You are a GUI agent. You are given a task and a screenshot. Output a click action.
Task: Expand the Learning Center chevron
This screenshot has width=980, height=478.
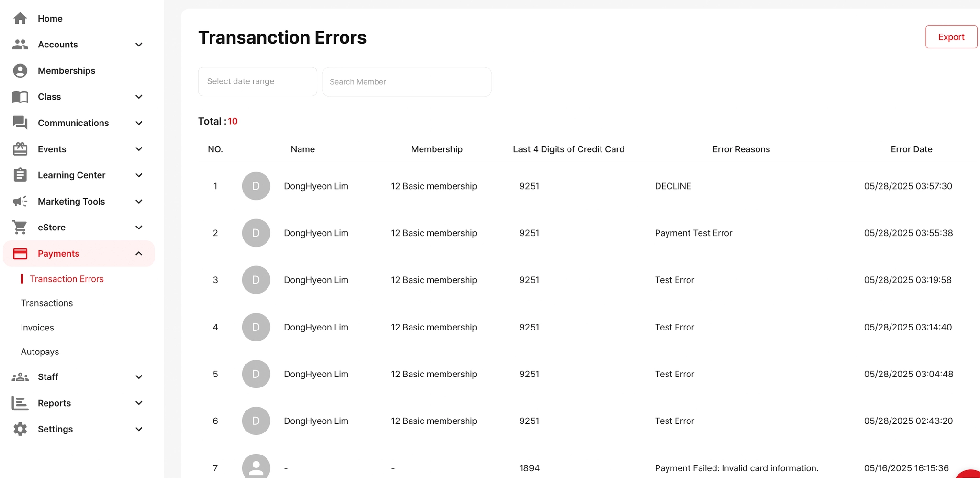[x=139, y=175]
